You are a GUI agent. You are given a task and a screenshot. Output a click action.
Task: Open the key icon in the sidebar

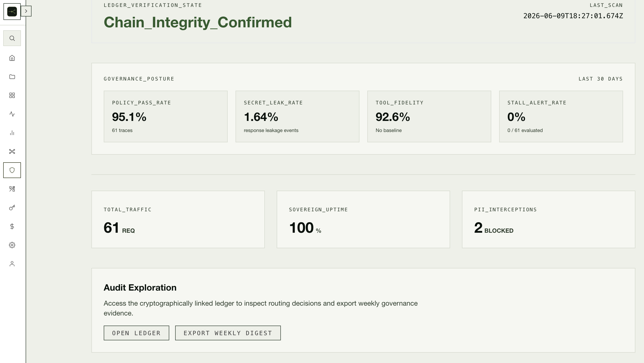[12, 208]
